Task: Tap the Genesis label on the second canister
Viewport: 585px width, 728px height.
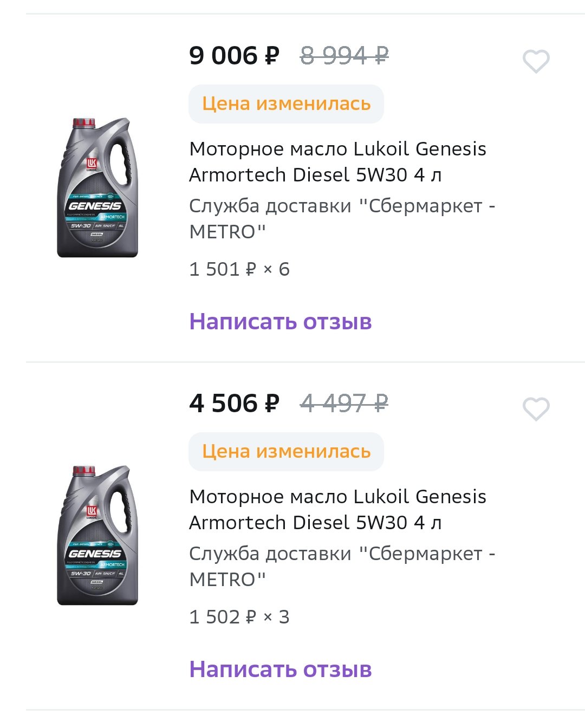Action: click(x=95, y=554)
